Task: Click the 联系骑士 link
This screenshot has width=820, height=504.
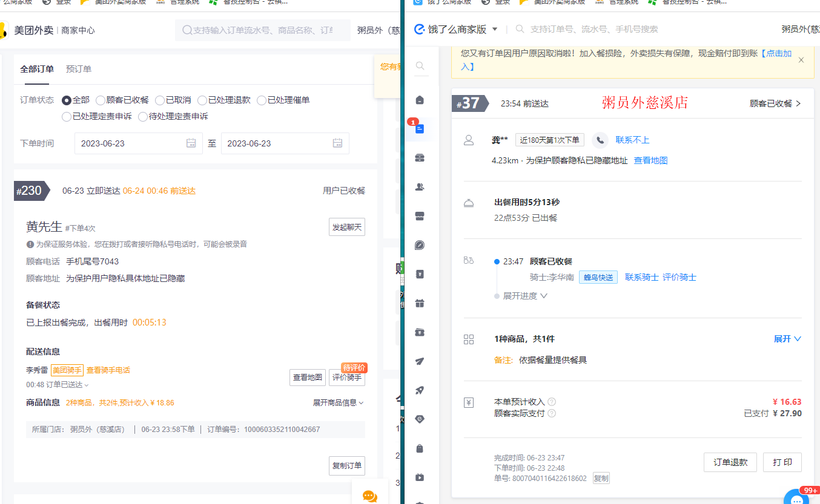Action: tap(642, 277)
